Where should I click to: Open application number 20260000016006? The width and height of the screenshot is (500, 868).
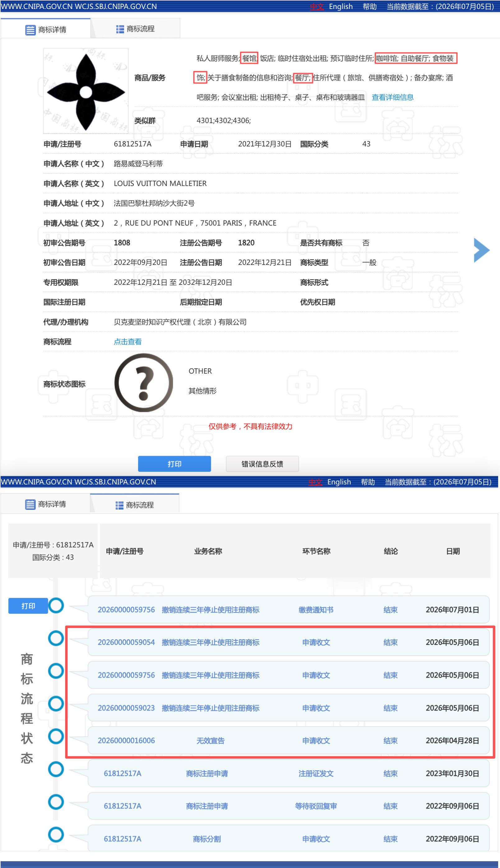(126, 740)
